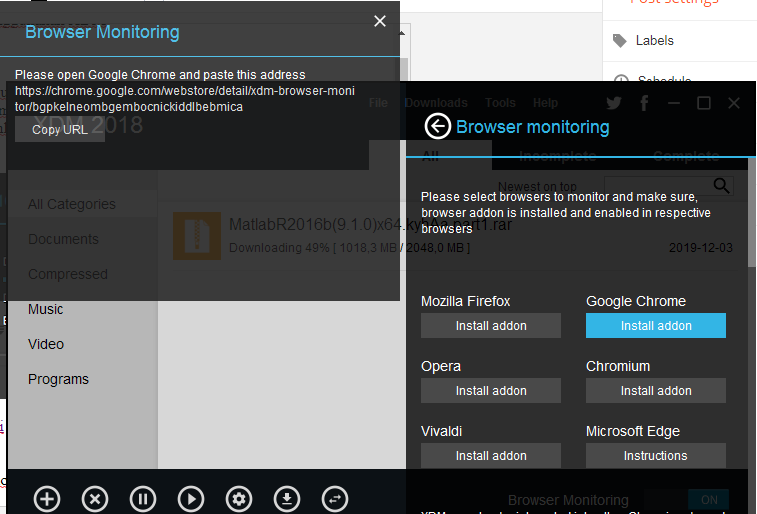757x514 pixels.
Task: Select the Video category
Action: [46, 344]
